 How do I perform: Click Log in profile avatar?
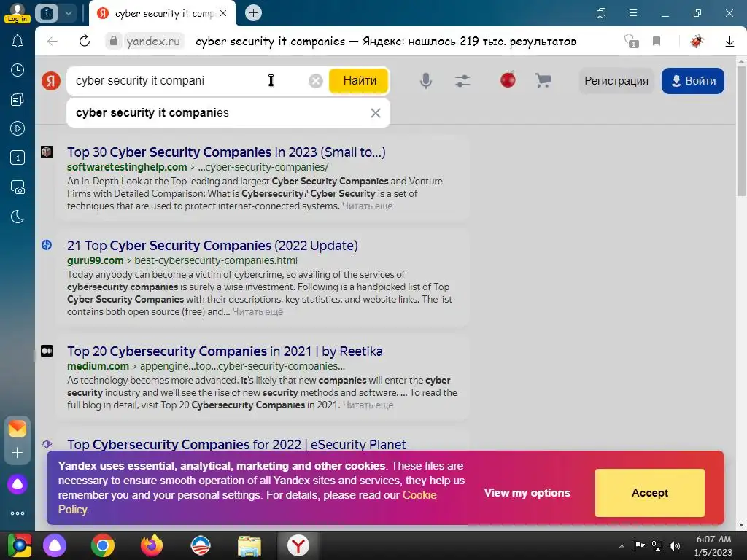pos(18,13)
